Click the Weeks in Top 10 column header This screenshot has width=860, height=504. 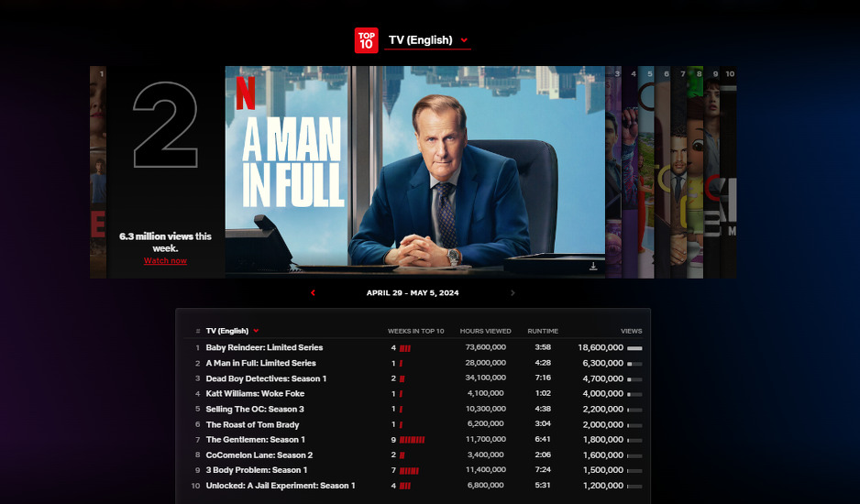coord(415,331)
